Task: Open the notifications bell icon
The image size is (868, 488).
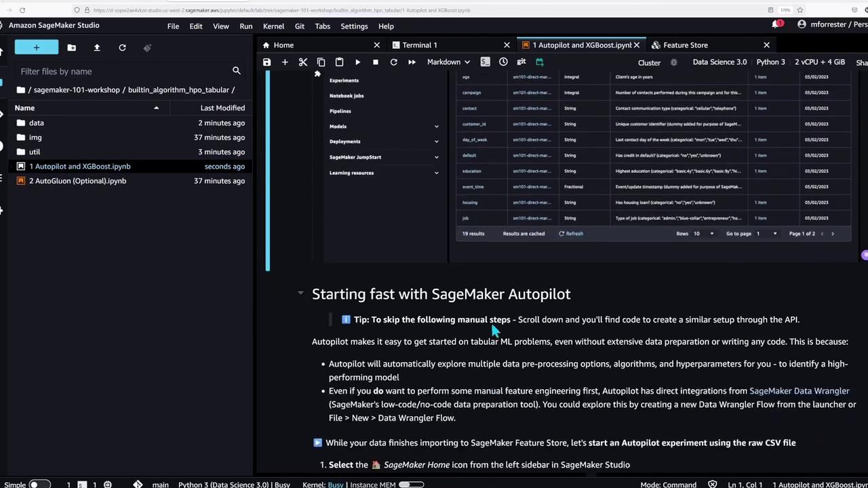Action: point(776,24)
